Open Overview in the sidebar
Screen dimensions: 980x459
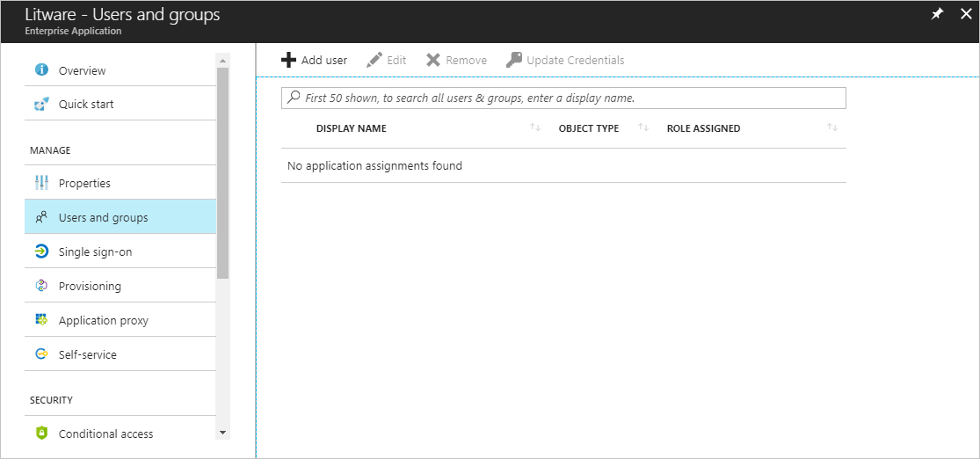(120, 70)
